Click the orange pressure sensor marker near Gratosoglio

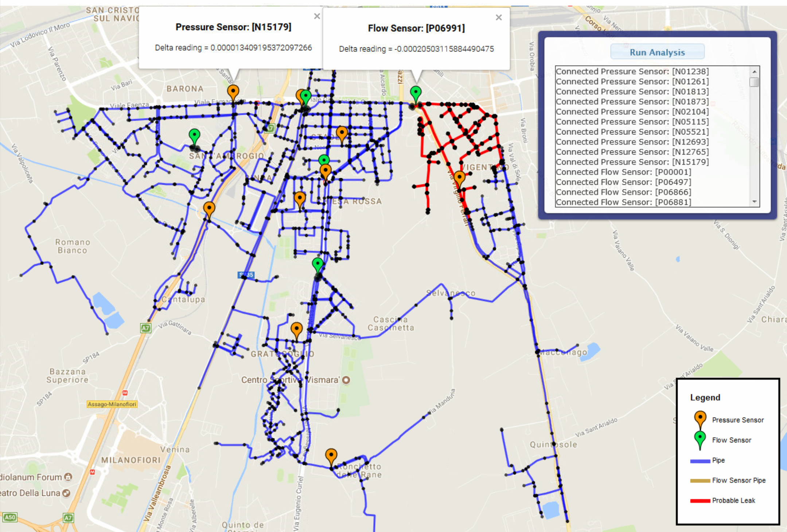pos(297,329)
